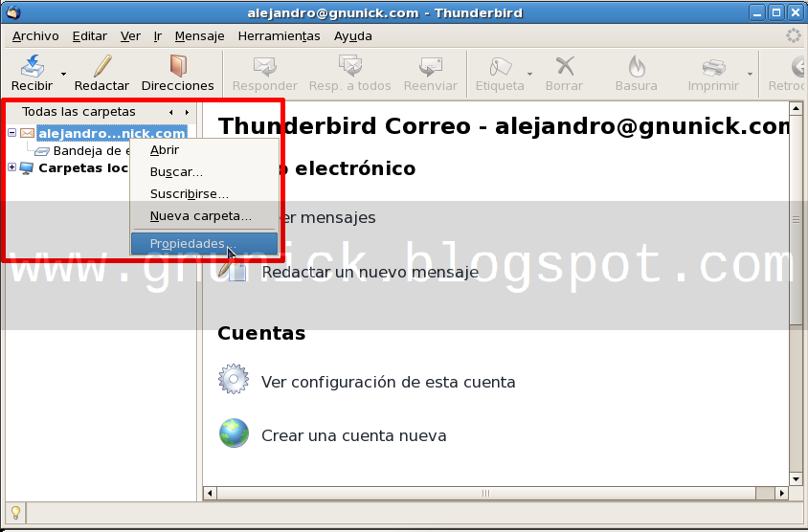
Task: Select the alejandro...nick.com account
Action: pyautogui.click(x=112, y=133)
